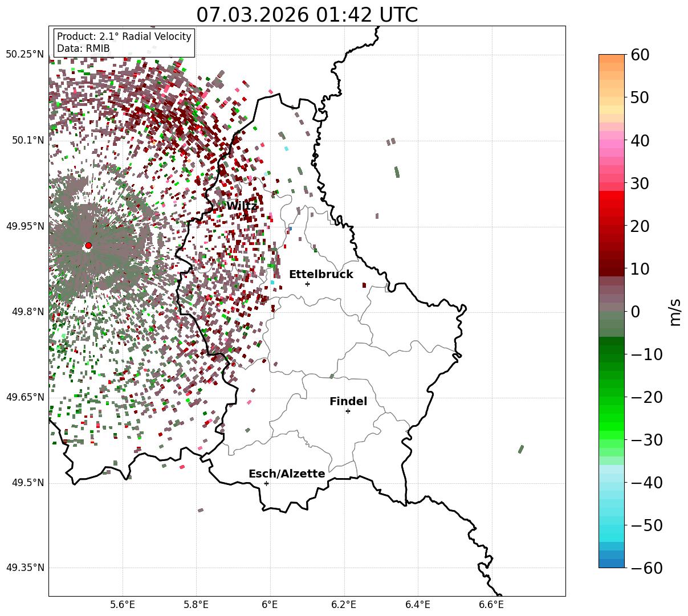Click the colorbar label 10

(x=639, y=268)
